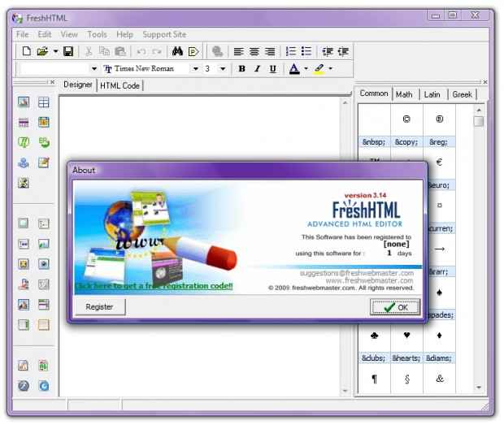Viewport: 504px width, 425px height.
Task: Switch to the Designer tab
Action: 78,85
